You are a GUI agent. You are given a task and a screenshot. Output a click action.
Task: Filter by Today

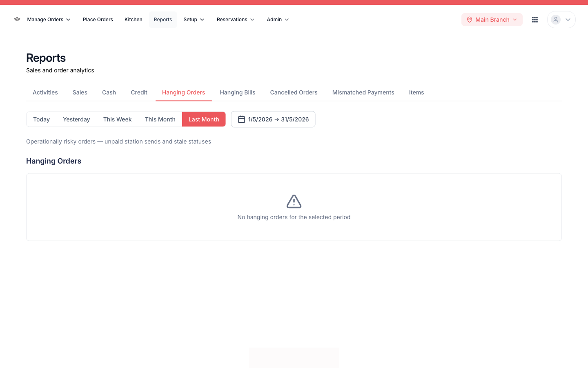tap(41, 119)
